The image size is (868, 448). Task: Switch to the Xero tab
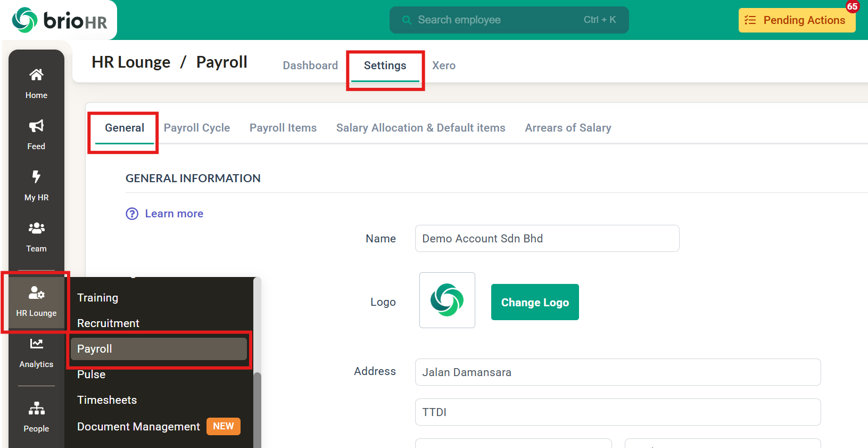pyautogui.click(x=444, y=66)
